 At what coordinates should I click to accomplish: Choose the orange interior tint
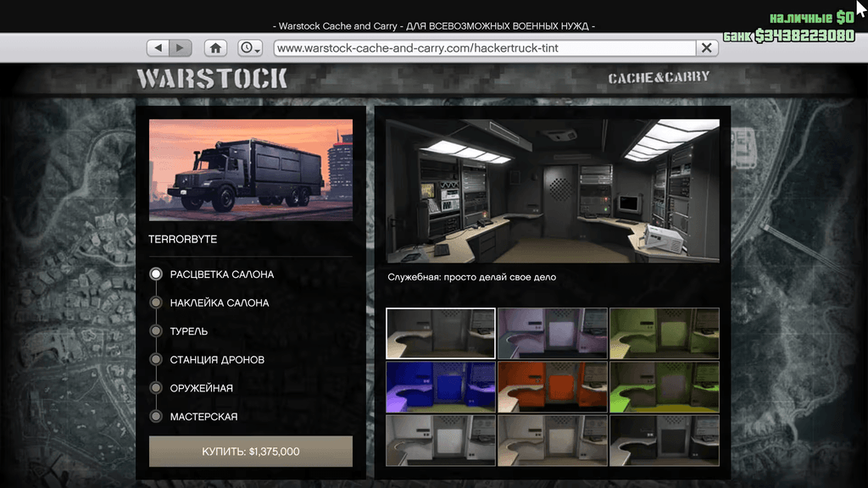[553, 387]
